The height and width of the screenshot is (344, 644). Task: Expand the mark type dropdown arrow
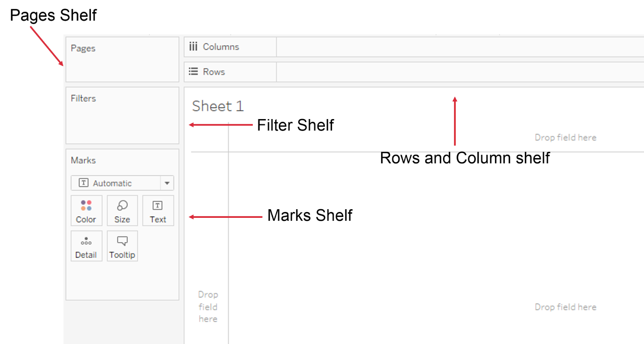pyautogui.click(x=167, y=183)
